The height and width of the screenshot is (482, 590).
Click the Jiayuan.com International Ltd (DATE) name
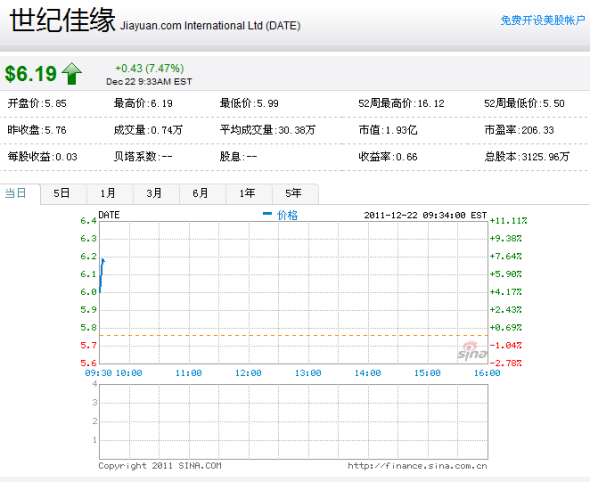[210, 26]
